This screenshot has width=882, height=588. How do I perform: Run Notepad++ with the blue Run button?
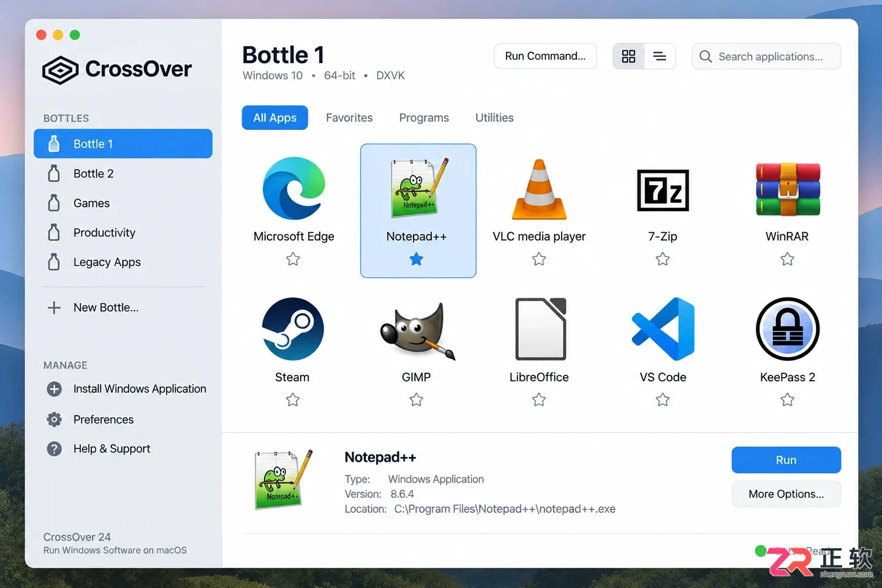786,460
